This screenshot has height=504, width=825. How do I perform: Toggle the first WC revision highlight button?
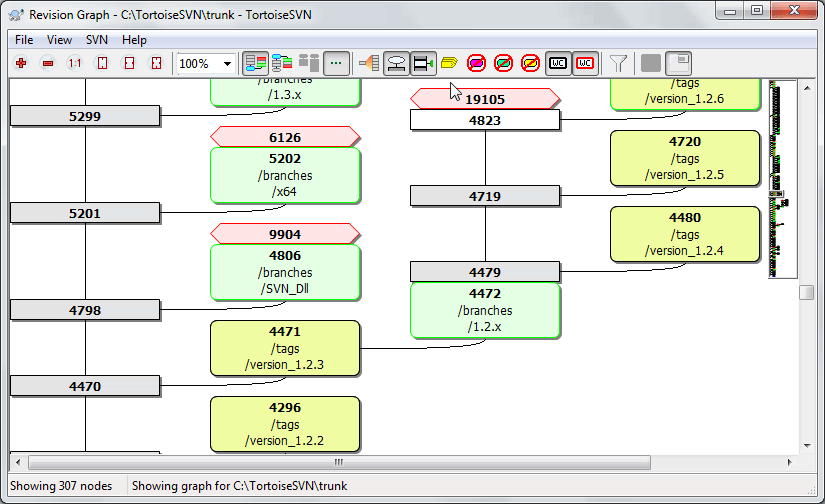click(x=558, y=63)
